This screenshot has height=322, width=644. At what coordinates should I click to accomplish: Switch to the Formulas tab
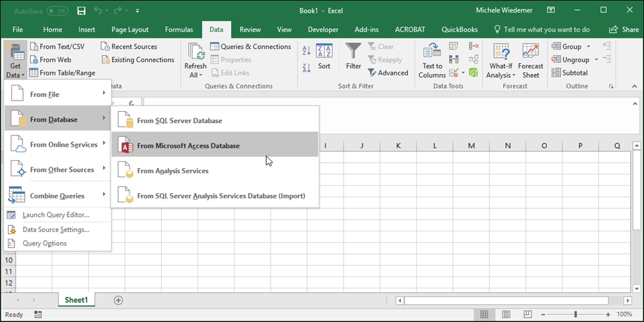point(178,30)
